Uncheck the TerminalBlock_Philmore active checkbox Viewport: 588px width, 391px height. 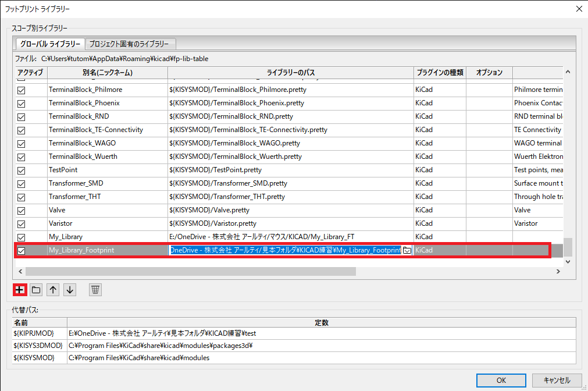click(22, 90)
